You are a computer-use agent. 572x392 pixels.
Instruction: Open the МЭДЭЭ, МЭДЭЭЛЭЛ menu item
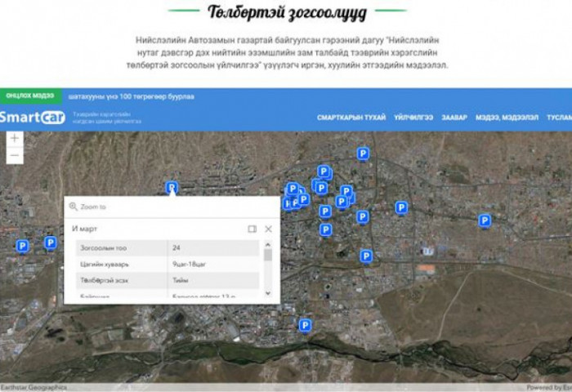click(507, 118)
